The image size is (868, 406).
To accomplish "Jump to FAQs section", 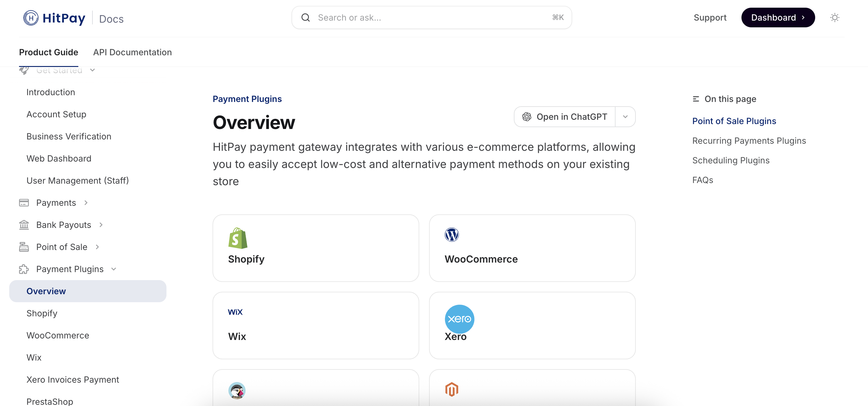I will pos(702,180).
